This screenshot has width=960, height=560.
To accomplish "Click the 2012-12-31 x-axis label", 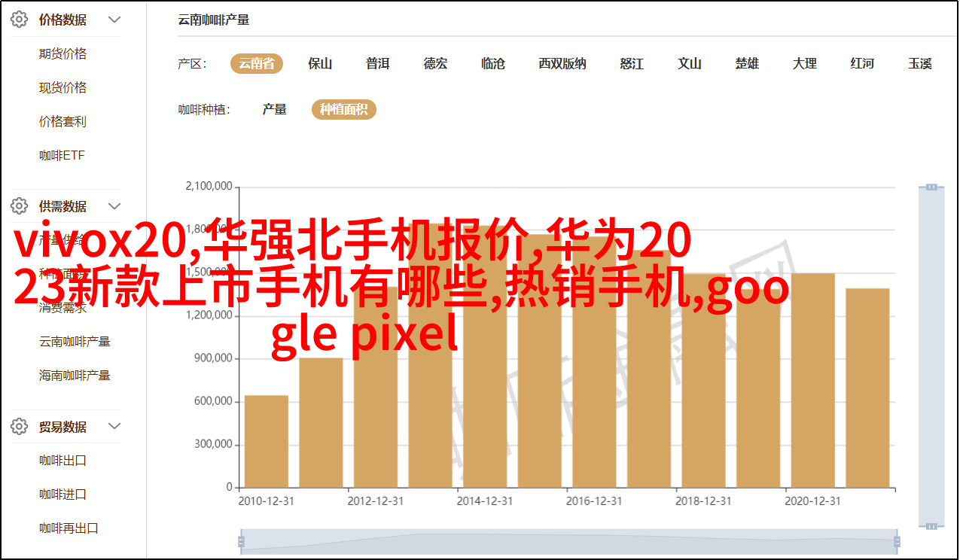I will click(x=376, y=501).
